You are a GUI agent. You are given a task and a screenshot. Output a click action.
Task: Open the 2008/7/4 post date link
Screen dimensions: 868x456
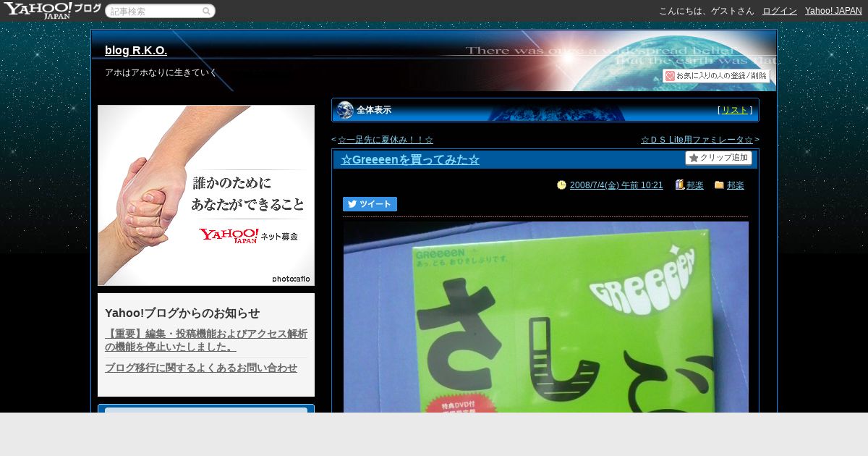(x=616, y=185)
